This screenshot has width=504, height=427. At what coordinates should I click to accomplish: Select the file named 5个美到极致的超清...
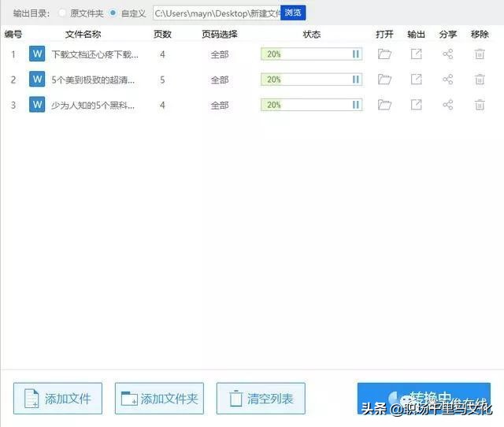(93, 80)
